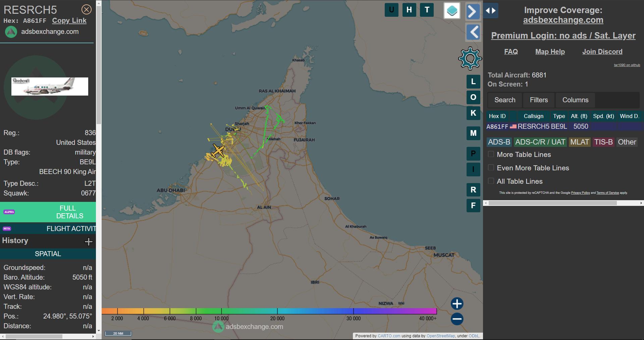The width and height of the screenshot is (644, 340).
Task: Sort table by Spd. (kt) column
Action: [x=603, y=116]
